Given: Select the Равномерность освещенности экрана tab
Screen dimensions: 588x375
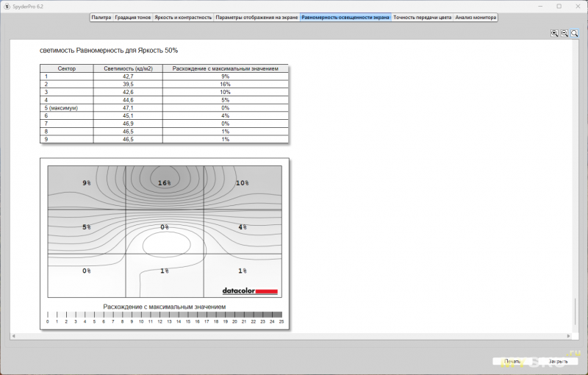Looking at the screenshot, I should [345, 16].
